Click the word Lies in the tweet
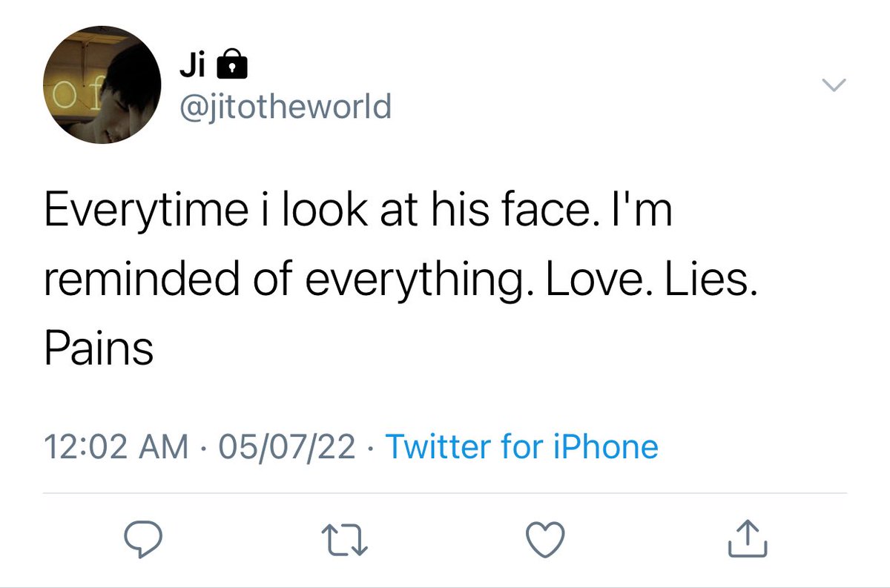The image size is (890, 588). (x=715, y=281)
